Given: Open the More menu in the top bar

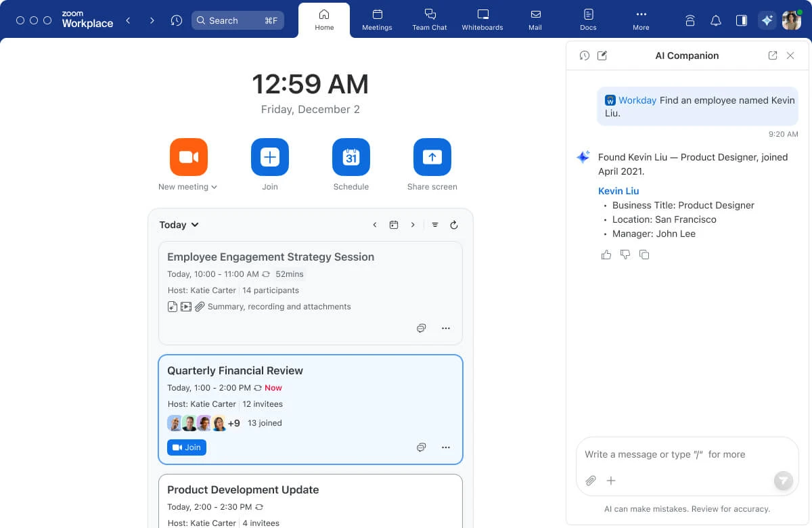Looking at the screenshot, I should click(641, 20).
